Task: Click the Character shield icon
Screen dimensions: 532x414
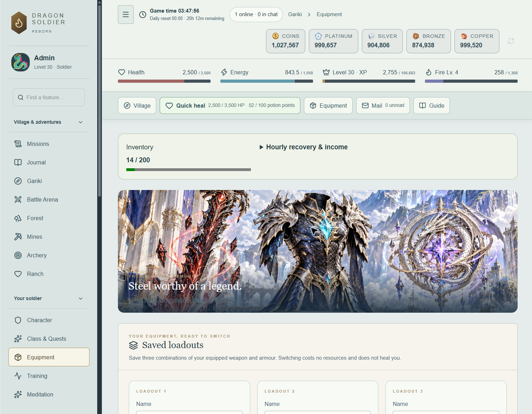Action: pos(18,320)
